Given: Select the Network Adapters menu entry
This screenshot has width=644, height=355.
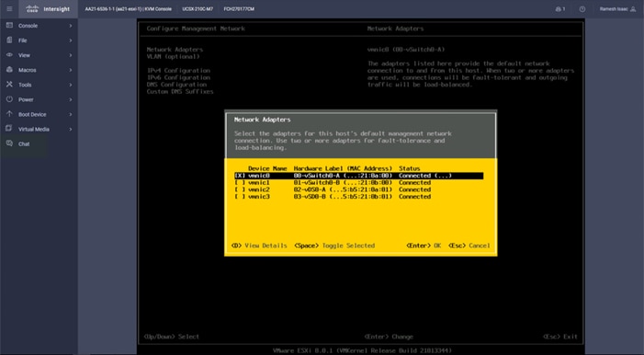Looking at the screenshot, I should [x=175, y=50].
